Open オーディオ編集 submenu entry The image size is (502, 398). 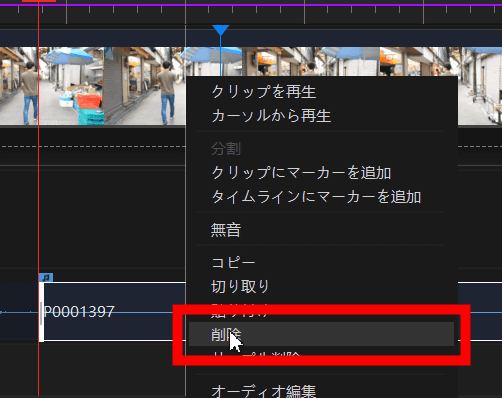point(264,391)
